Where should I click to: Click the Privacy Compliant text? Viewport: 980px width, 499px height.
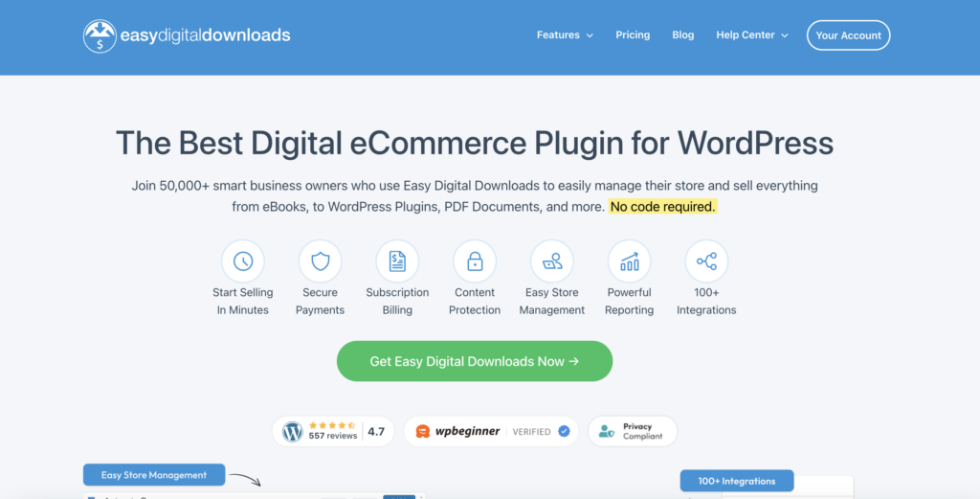coord(642,431)
